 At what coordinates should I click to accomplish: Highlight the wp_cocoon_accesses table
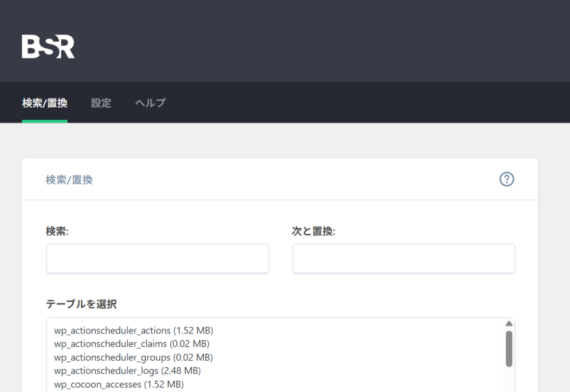pos(119,384)
